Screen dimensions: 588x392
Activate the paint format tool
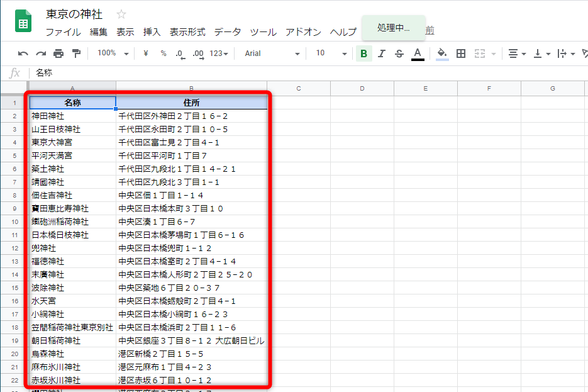click(x=75, y=53)
